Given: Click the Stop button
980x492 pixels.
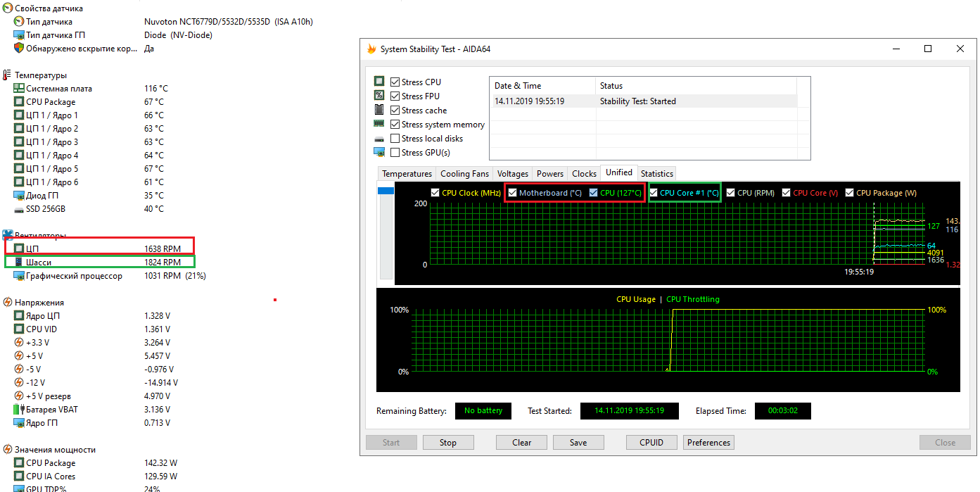Looking at the screenshot, I should [x=448, y=443].
